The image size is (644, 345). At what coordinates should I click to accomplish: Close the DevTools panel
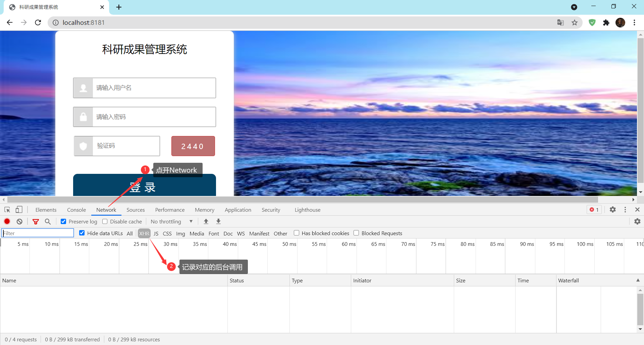pos(637,210)
